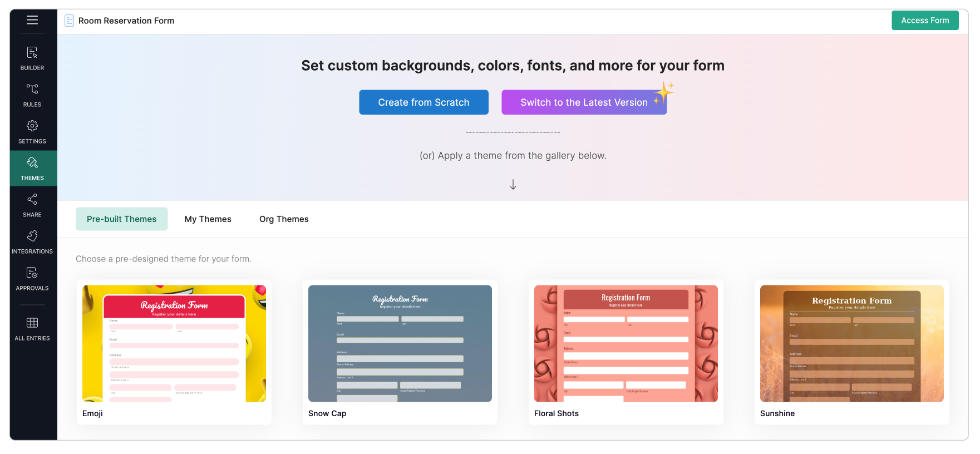Viewport: 980px width, 454px height.
Task: Apply the Emoji theme
Action: (x=173, y=343)
